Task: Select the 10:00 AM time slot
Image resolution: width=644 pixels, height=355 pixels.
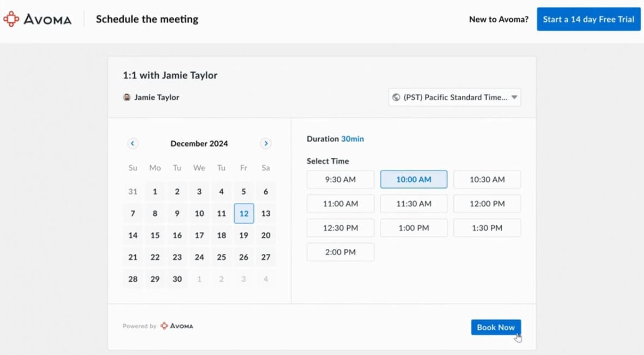Action: click(x=414, y=179)
